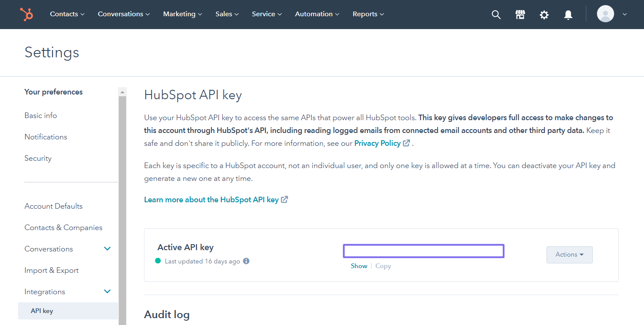Screen dimensions: 644x325
Task: Open Security preferences
Action: coord(38,158)
